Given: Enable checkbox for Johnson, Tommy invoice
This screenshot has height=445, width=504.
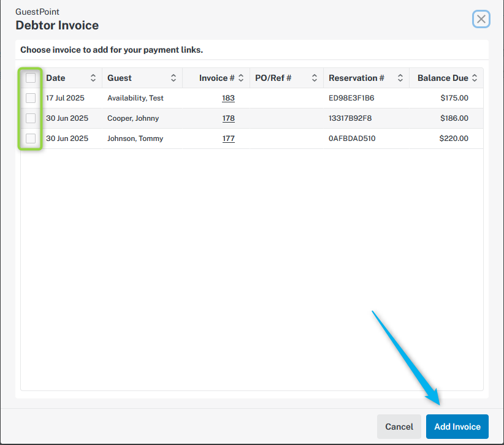Looking at the screenshot, I should tap(31, 139).
